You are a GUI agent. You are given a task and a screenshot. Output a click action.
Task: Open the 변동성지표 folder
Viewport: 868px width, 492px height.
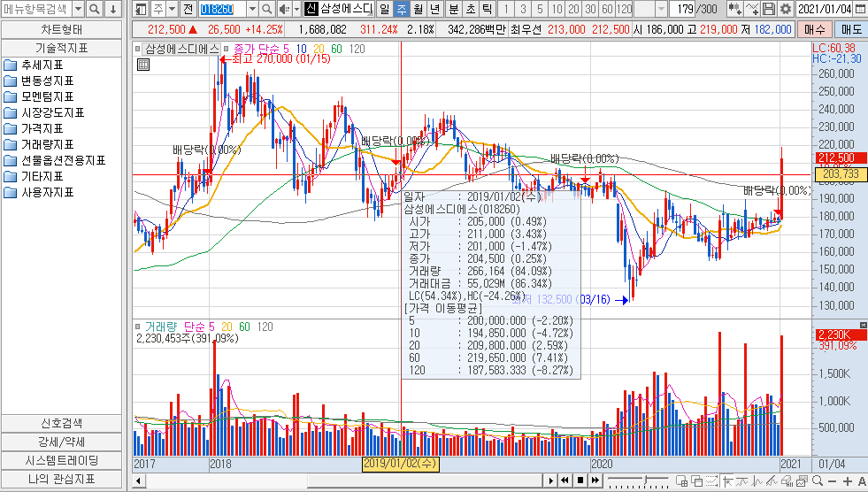click(39, 81)
